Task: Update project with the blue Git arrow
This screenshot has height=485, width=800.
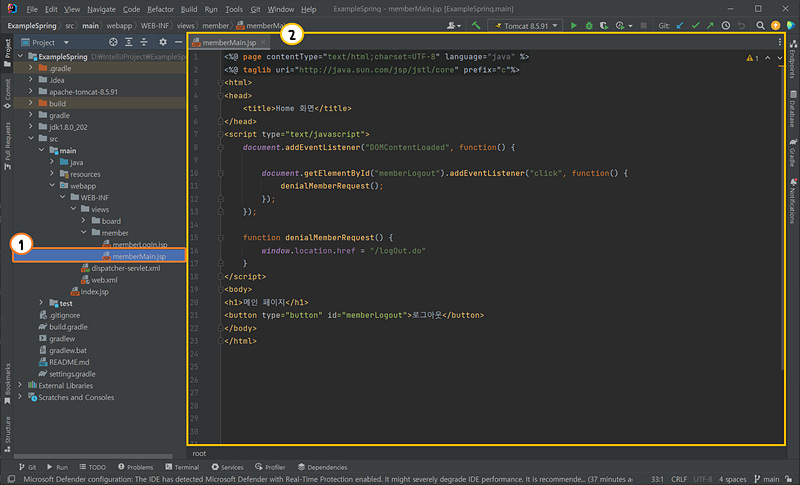Action: coord(680,25)
